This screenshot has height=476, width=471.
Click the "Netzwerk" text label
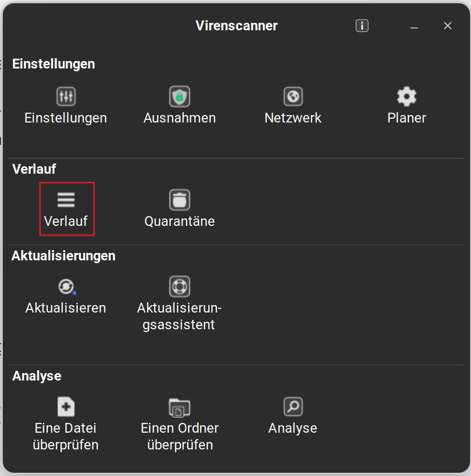pos(293,118)
